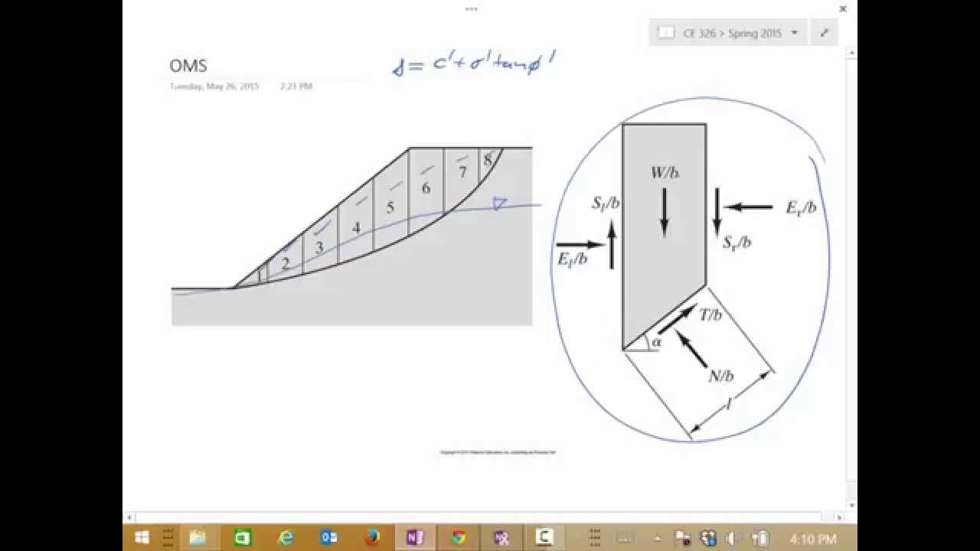Screen dimensions: 980x551
Task: Click slice number 1 in the slope
Action: tap(261, 276)
